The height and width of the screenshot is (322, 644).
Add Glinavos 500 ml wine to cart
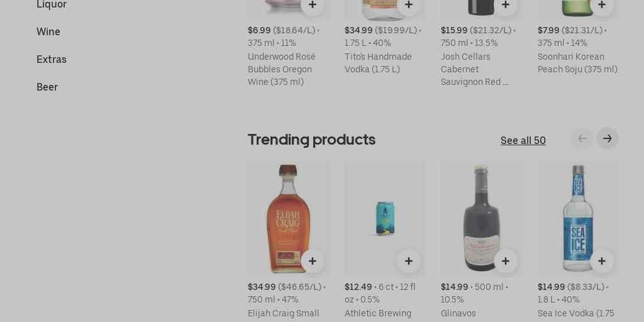tap(506, 261)
